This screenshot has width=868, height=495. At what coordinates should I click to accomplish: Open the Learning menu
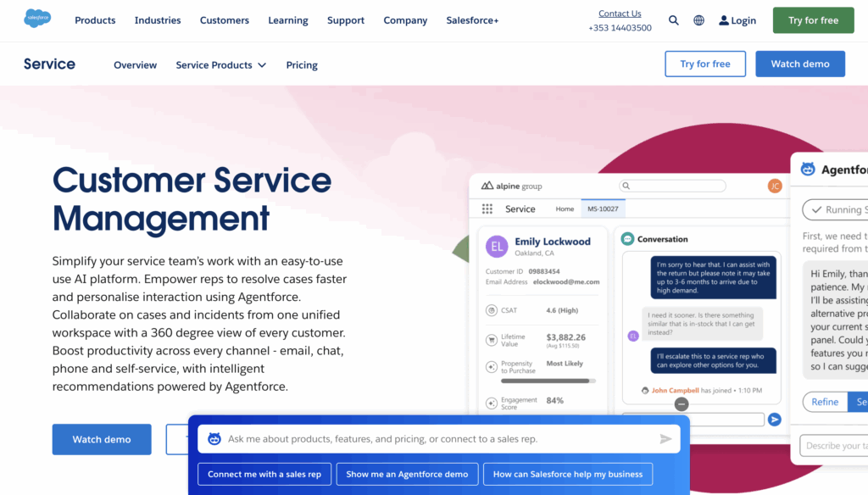click(x=288, y=20)
